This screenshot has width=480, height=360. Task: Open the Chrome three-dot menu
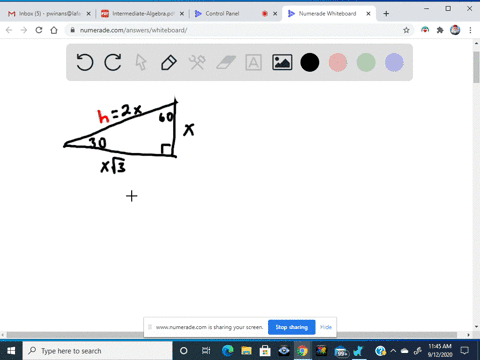(470, 30)
